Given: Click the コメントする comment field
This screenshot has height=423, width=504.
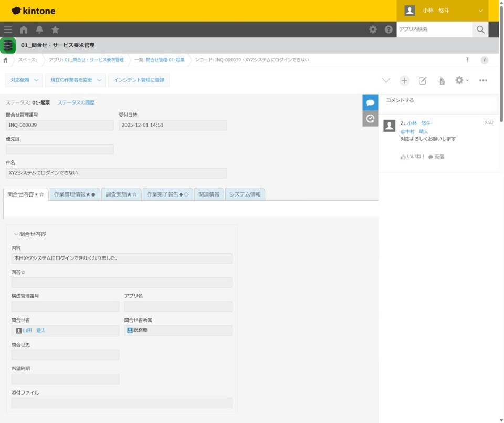Looking at the screenshot, I should 438,100.
